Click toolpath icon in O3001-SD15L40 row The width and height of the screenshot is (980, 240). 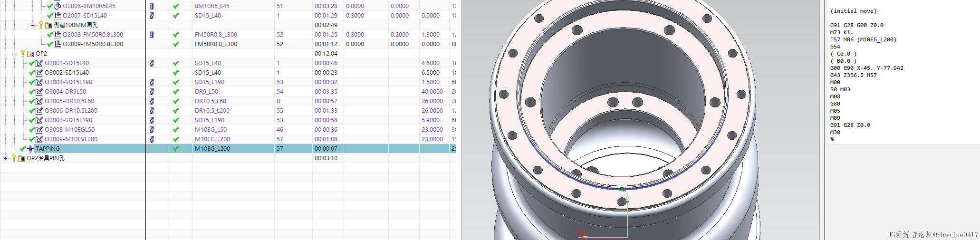click(x=152, y=63)
